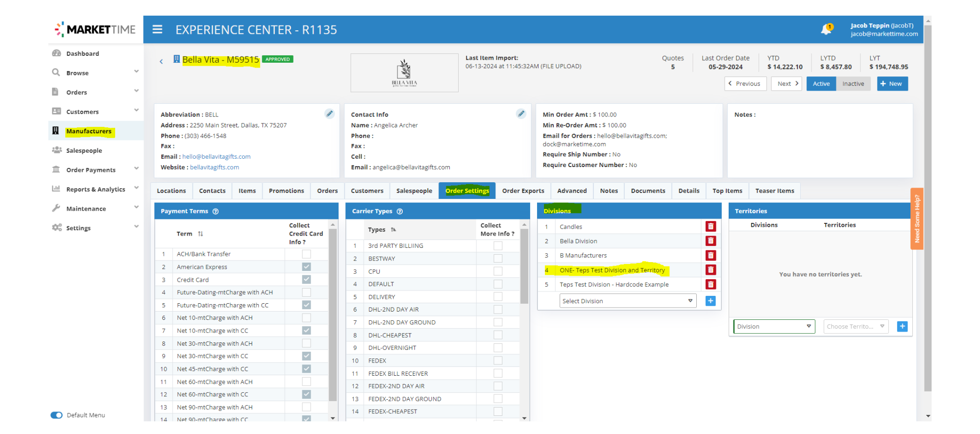Switch to the Teaser Items tab

[775, 191]
